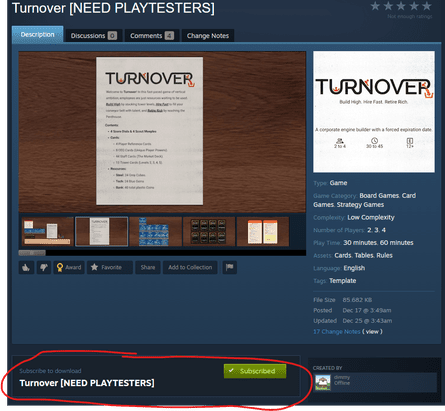Add item to Favorites

coord(110,267)
